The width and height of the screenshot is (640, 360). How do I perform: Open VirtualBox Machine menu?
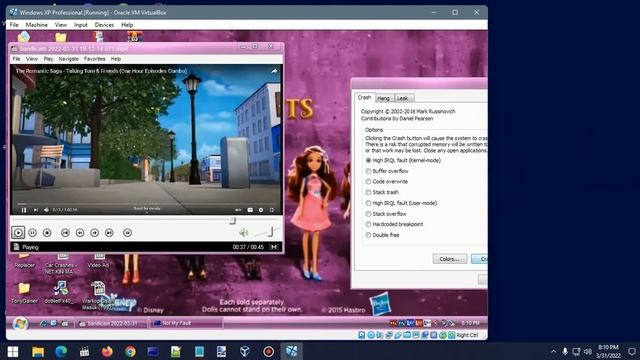(36, 25)
